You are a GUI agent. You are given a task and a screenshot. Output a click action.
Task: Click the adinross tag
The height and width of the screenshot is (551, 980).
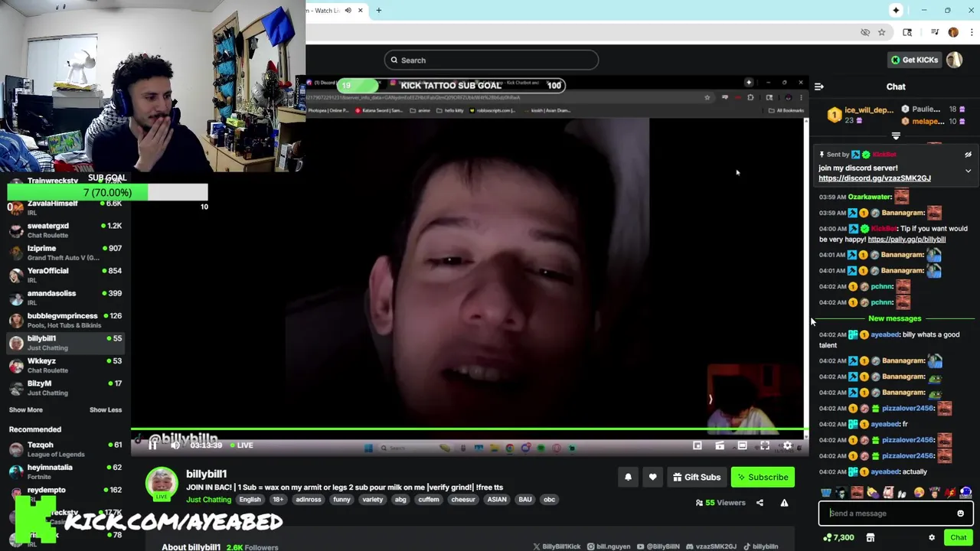pos(309,500)
